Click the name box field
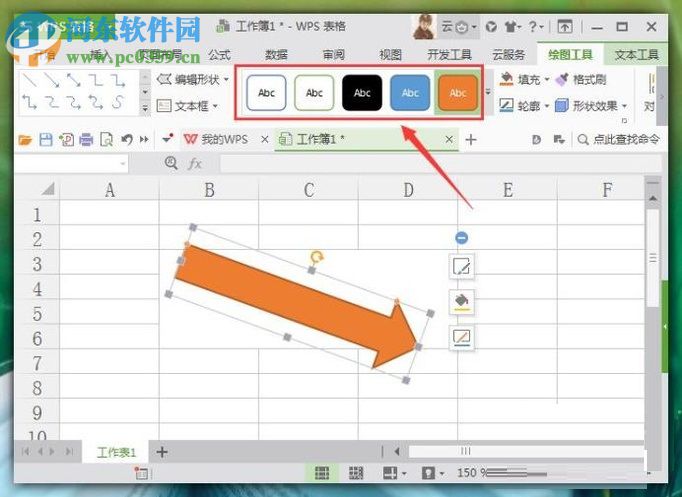Screen dimensions: 682x497 coord(70,164)
